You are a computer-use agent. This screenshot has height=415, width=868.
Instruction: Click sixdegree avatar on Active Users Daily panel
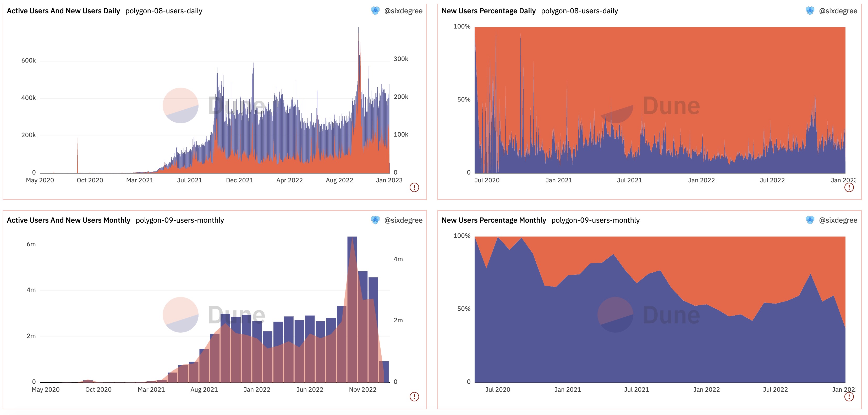(375, 11)
